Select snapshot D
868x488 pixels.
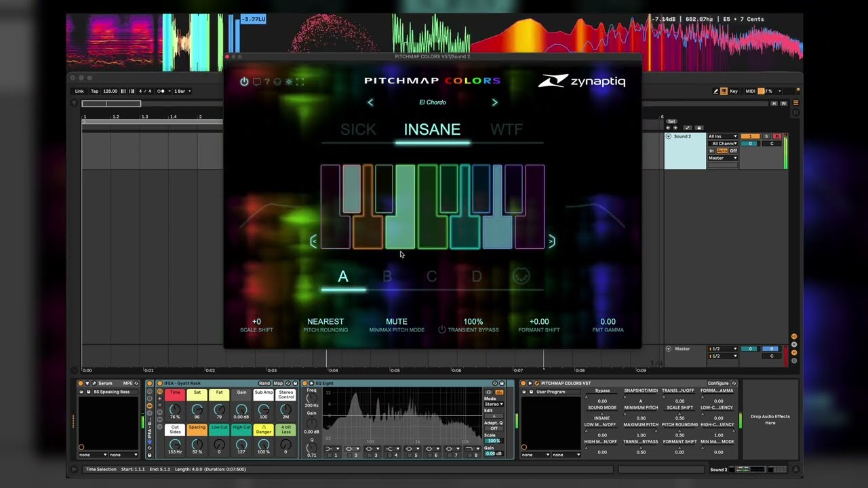coord(477,277)
